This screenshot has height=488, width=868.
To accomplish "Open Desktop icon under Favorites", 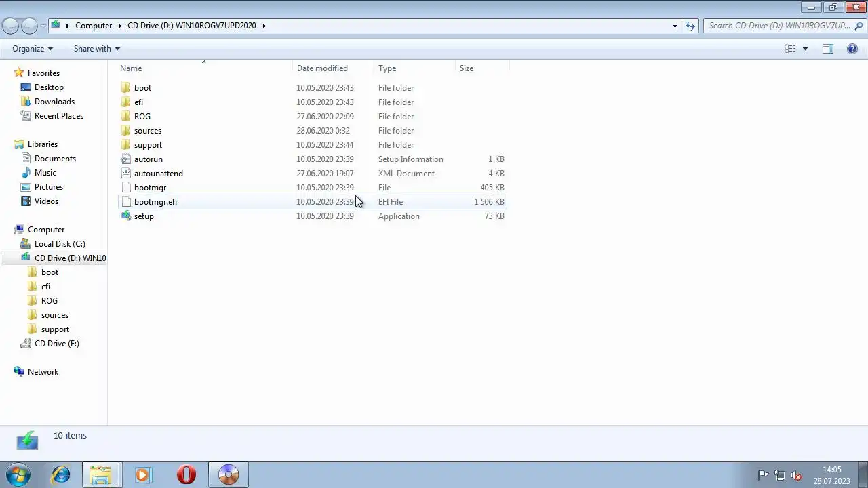I will pyautogui.click(x=26, y=87).
